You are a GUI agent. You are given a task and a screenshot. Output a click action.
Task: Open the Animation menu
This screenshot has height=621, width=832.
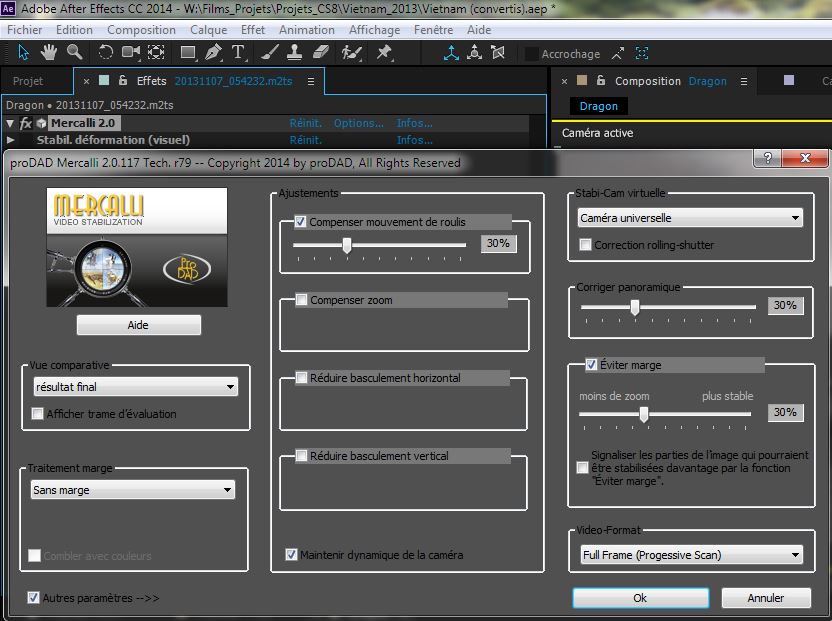(x=307, y=30)
